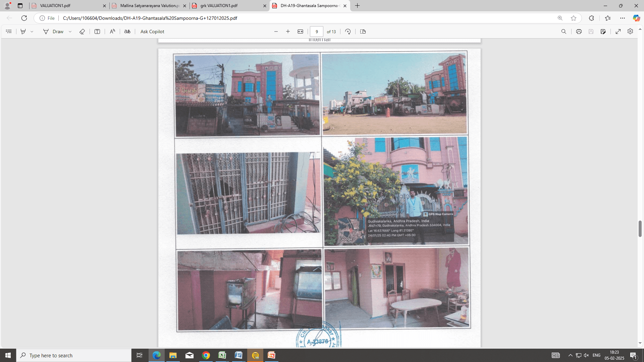Click the address bar file path
Image resolution: width=644 pixels, height=362 pixels.
[150, 18]
